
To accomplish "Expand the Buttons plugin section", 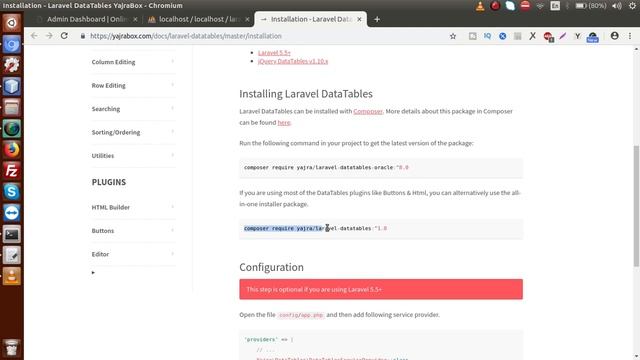I will [133, 231].
